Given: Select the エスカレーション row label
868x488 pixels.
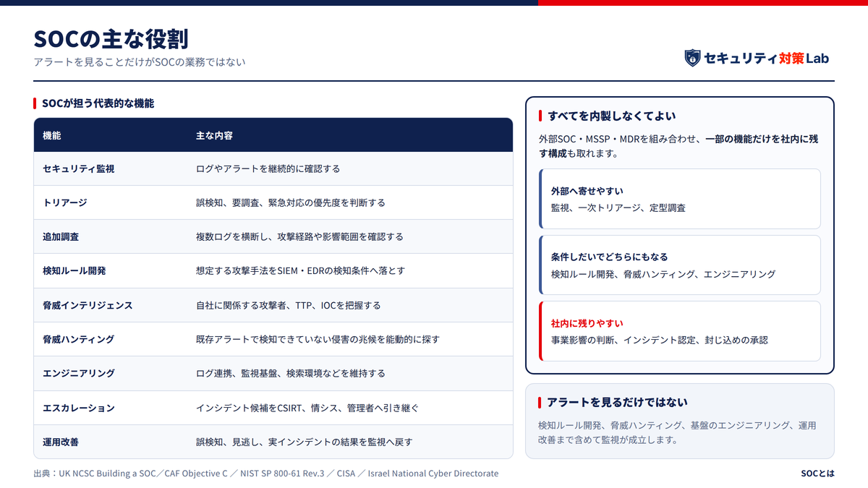Looking at the screenshot, I should click(x=79, y=408).
